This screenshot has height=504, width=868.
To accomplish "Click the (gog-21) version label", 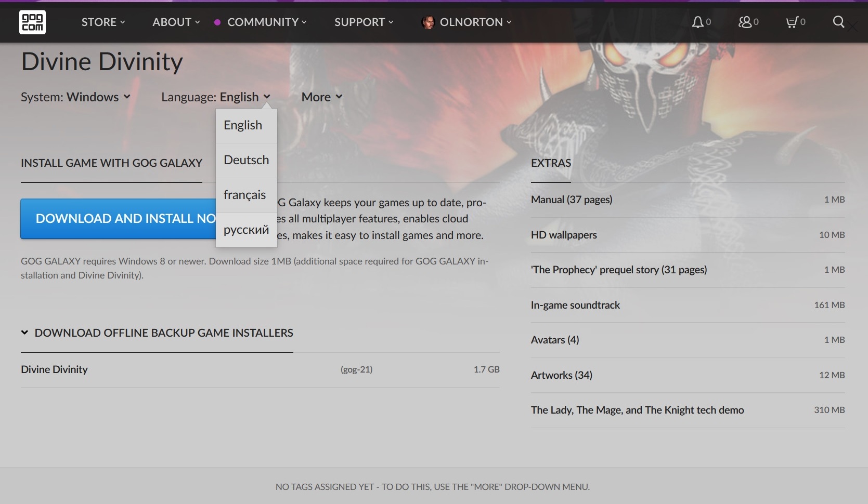I will coord(356,369).
